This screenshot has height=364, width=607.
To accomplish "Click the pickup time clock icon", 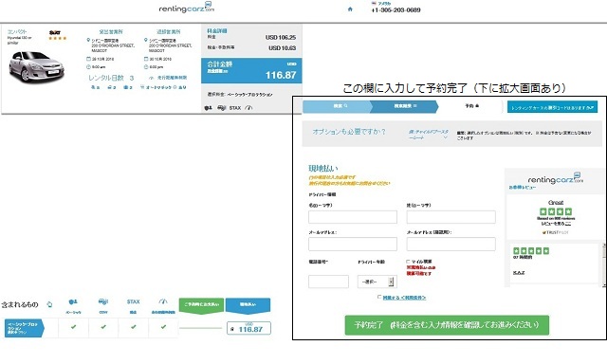I will pyautogui.click(x=88, y=67).
